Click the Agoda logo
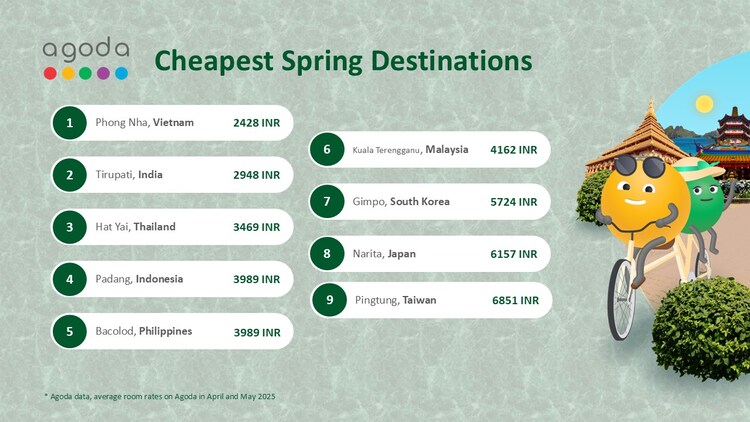Screen dimensions: 750x422 pyautogui.click(x=85, y=50)
